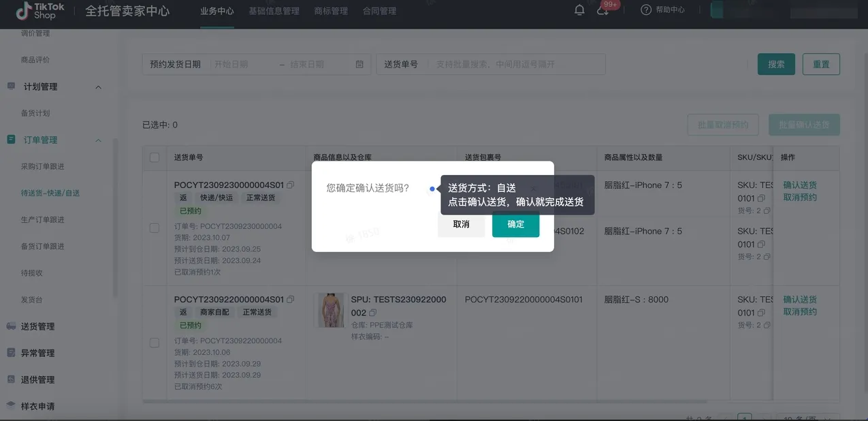
Task: Open the 基础信息管理 tab
Action: [x=274, y=11]
